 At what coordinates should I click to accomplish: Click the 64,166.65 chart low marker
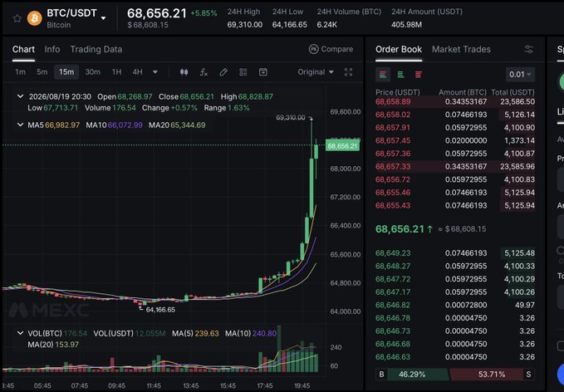pyautogui.click(x=160, y=310)
